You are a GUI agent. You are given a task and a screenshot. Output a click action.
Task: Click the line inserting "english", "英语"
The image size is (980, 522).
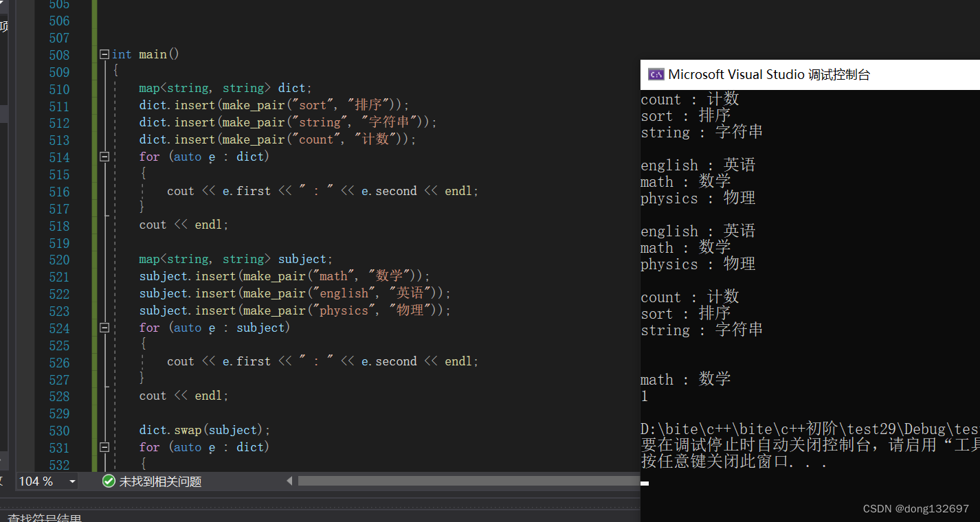coord(295,293)
